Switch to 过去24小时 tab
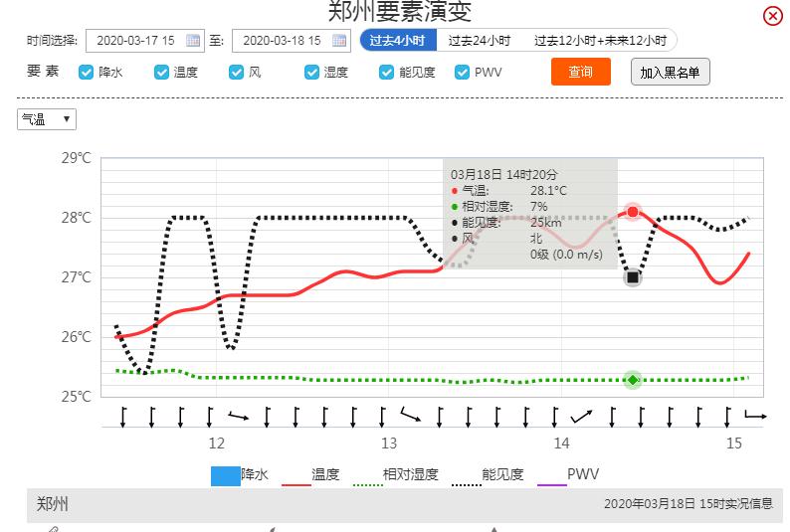Image resolution: width=790 pixels, height=532 pixels. [x=479, y=41]
